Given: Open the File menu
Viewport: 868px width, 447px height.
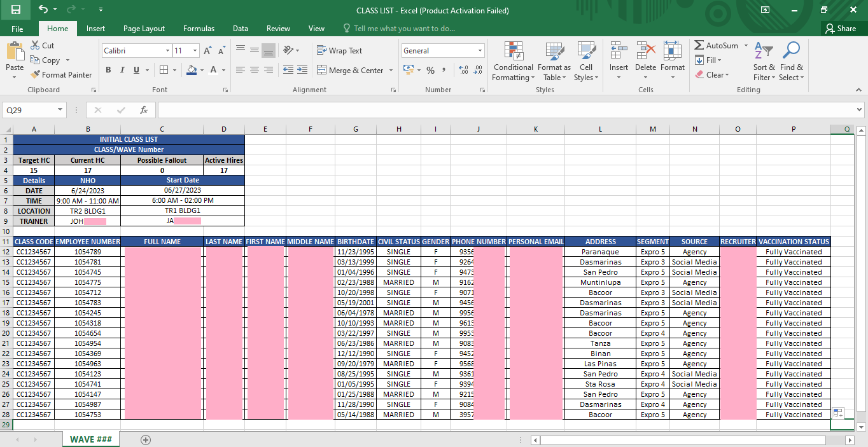Looking at the screenshot, I should click(17, 29).
